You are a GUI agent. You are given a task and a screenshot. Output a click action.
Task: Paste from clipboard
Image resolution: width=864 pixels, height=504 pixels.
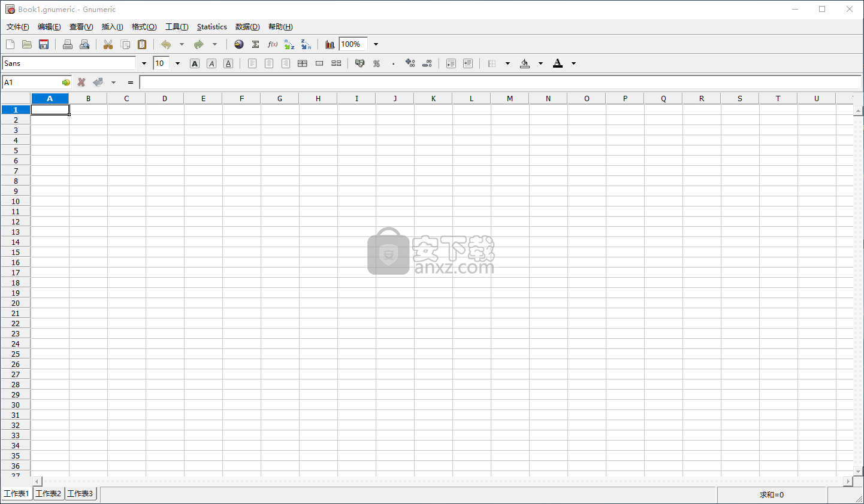tap(142, 44)
